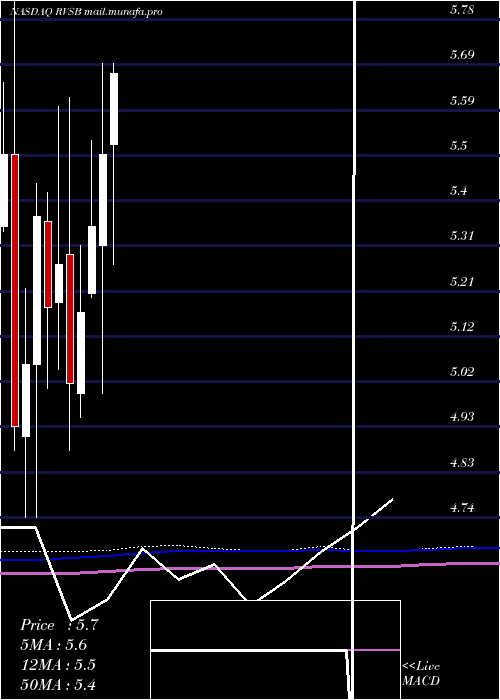Image resolution: width=500 pixels, height=700 pixels.
Task: Click the red candlestick body spanning 5.02 to 5.31
Action: point(70,319)
